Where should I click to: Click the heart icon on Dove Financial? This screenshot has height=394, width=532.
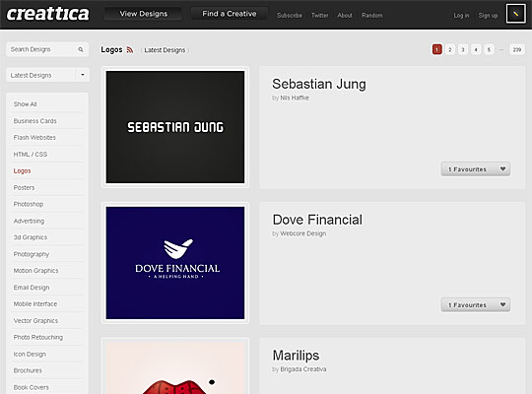click(x=502, y=304)
